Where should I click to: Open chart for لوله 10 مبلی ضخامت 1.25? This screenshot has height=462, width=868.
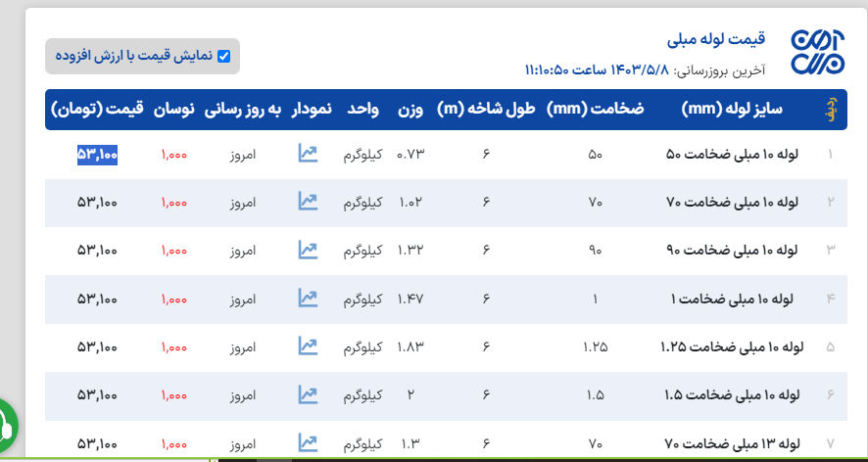click(x=308, y=346)
